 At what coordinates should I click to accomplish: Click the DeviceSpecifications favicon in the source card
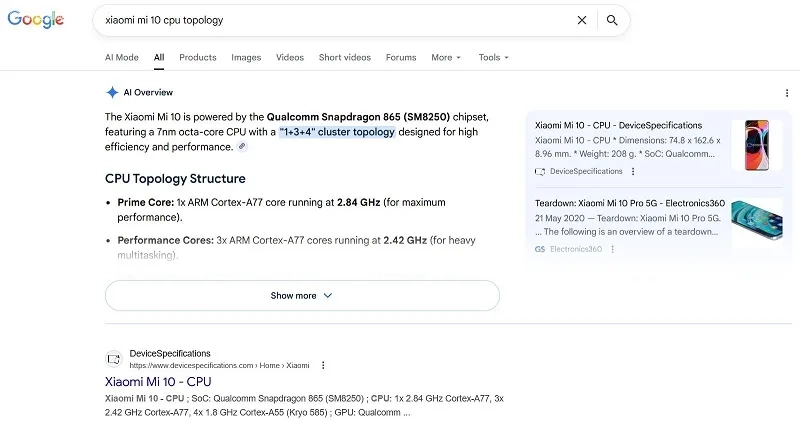pyautogui.click(x=540, y=171)
